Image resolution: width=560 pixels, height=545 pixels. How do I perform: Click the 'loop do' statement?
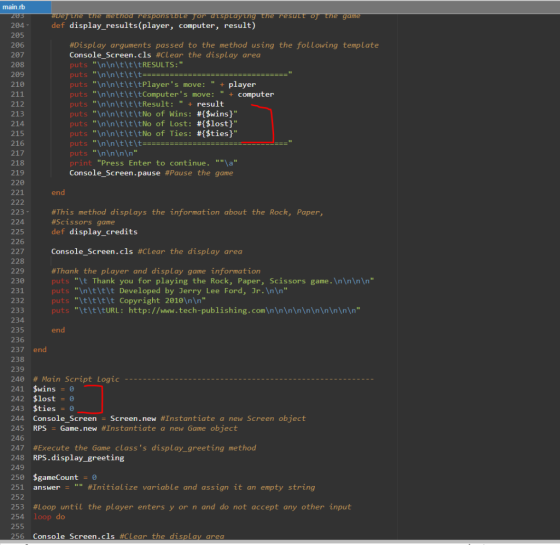coord(49,517)
